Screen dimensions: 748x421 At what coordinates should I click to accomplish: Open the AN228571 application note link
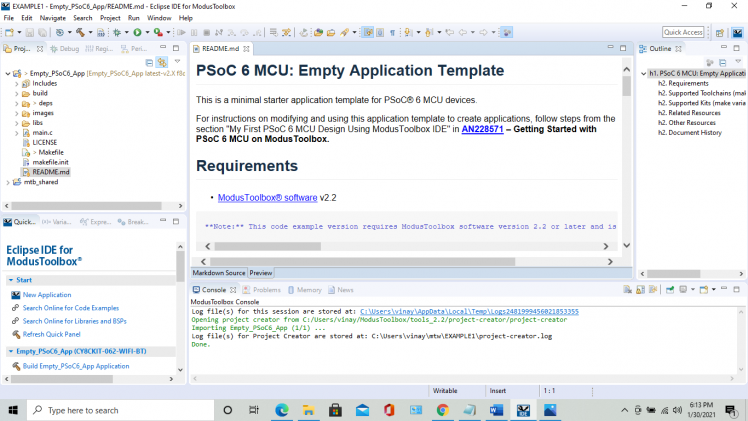tap(484, 129)
